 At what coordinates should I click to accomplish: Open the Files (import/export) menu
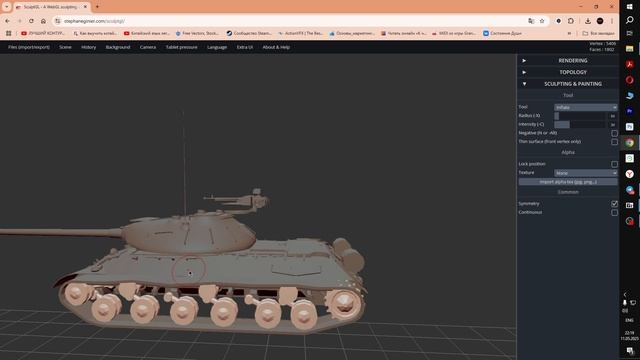(29, 47)
